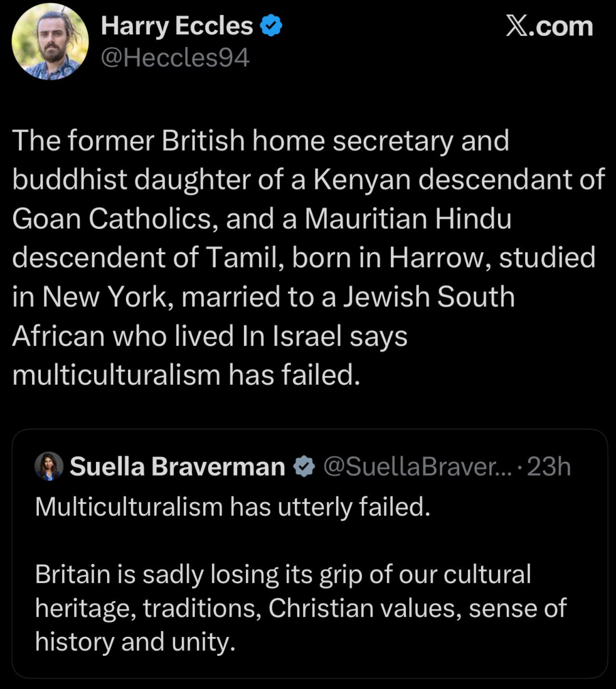Tap the X.com logo watermark
The height and width of the screenshot is (689, 616).
549,27
